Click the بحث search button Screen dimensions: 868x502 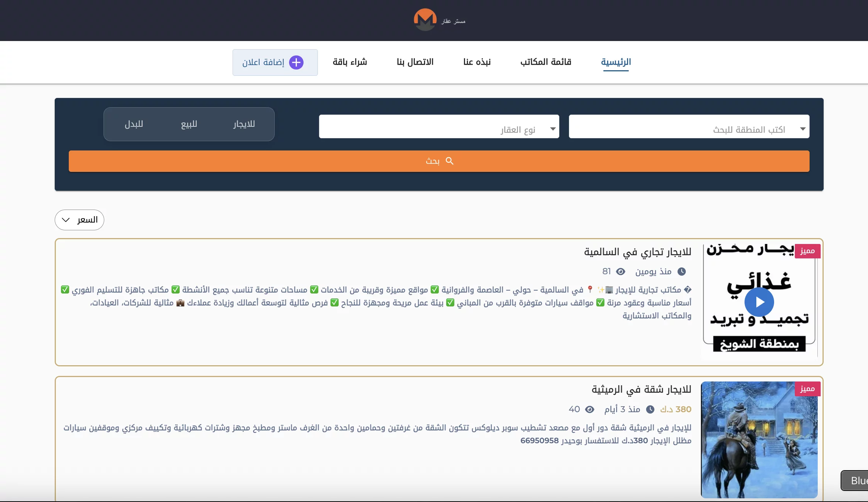[x=439, y=161]
